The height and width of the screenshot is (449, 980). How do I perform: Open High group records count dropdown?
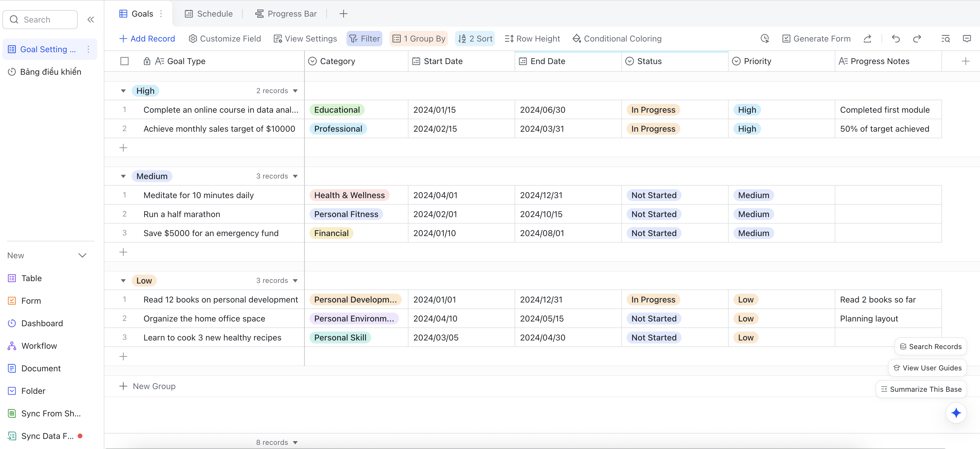tap(277, 91)
